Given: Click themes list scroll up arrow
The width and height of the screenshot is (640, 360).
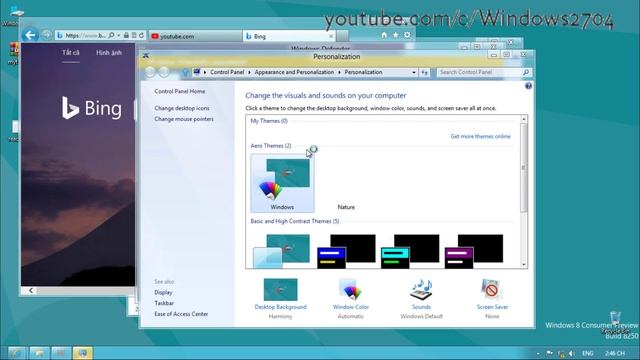Looking at the screenshot, I should 524,119.
